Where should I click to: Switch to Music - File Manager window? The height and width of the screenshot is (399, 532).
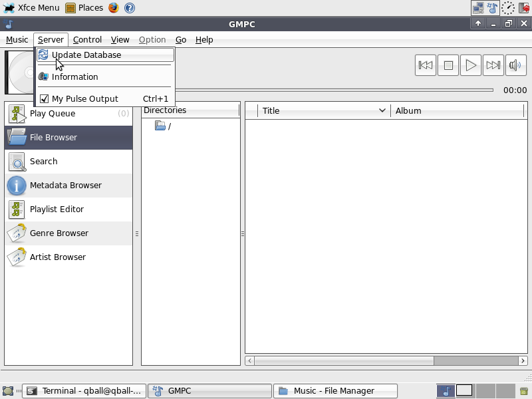tap(335, 391)
